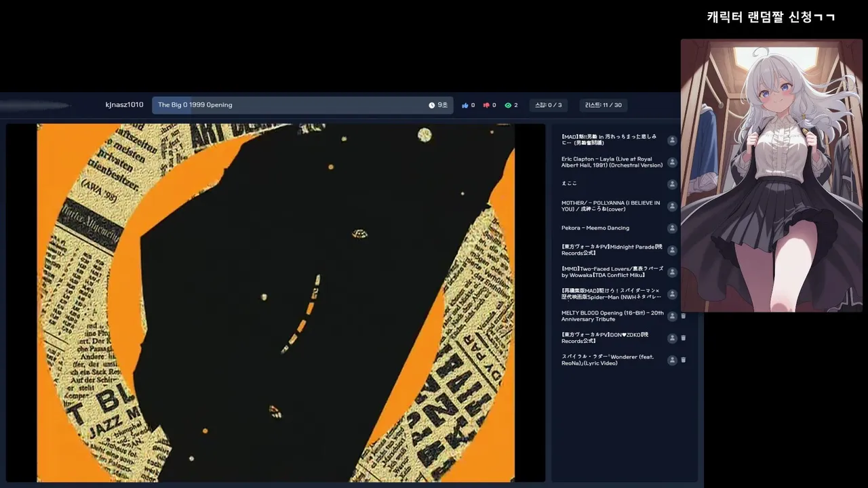The width and height of the screenshot is (868, 488).
Task: Click the progress bar titled The Big O 1999 Opening
Action: tap(302, 105)
